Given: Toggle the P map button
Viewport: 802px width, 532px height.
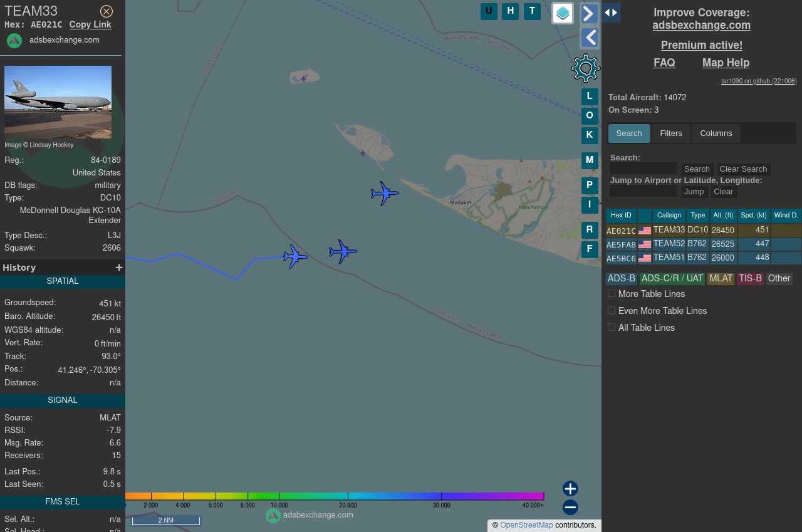Looking at the screenshot, I should point(590,185).
